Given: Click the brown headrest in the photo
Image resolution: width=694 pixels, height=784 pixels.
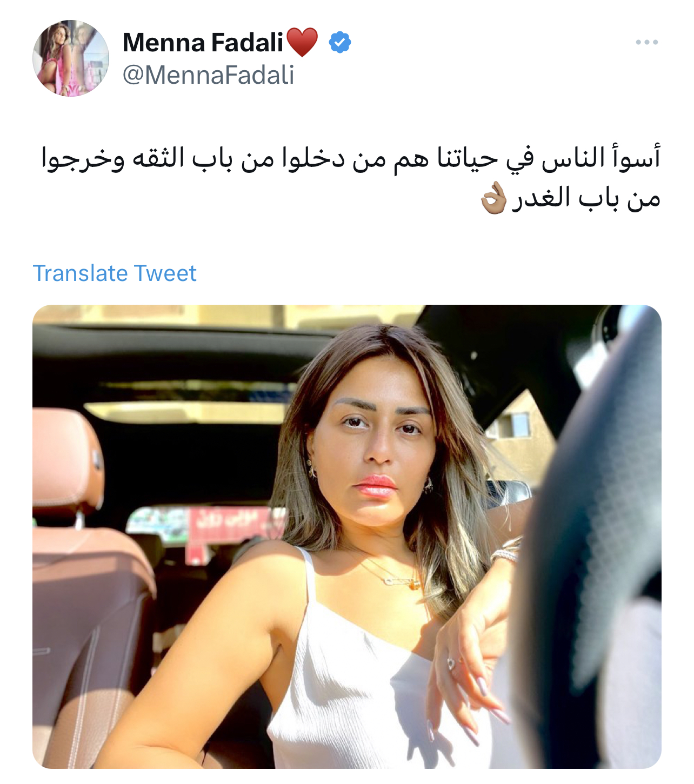Looking at the screenshot, I should (x=67, y=459).
